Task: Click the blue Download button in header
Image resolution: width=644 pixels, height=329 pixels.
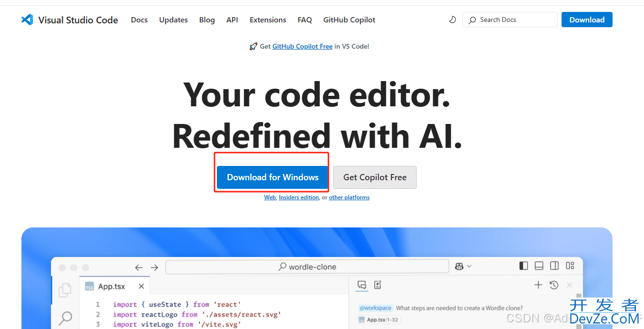Action: pyautogui.click(x=587, y=20)
